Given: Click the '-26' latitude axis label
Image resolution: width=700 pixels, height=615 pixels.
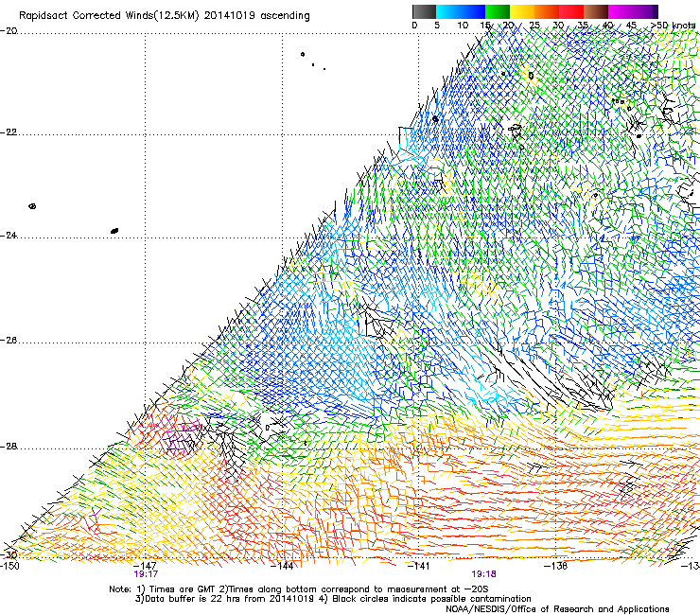Looking at the screenshot, I should [x=9, y=341].
